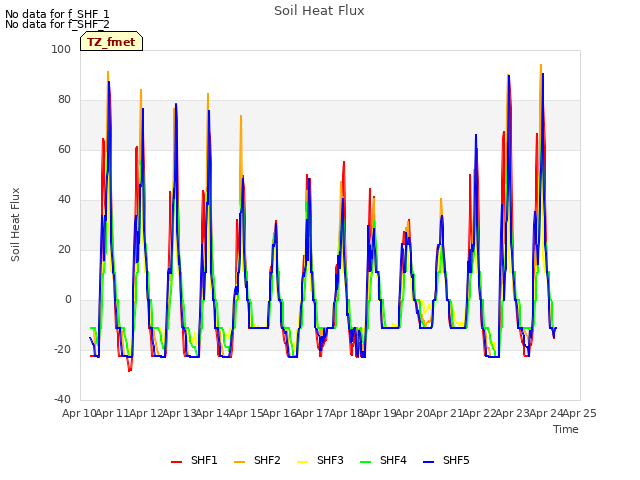Click the red SHF1 dip below -20 on Apr 11
The image size is (640, 480).
tap(129, 370)
